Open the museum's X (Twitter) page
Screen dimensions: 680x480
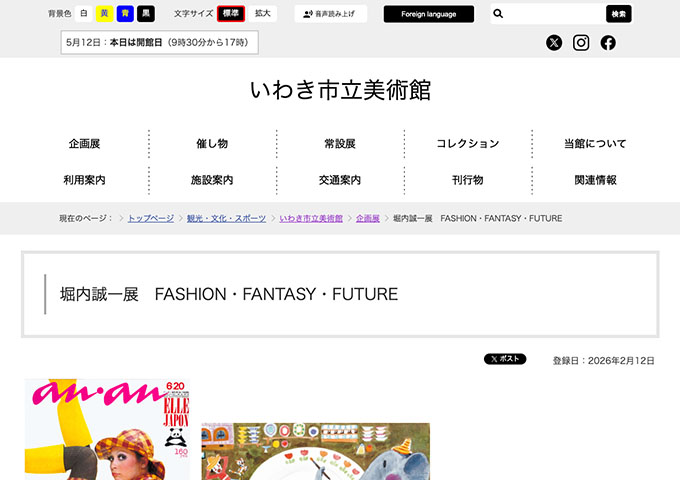pos(554,42)
